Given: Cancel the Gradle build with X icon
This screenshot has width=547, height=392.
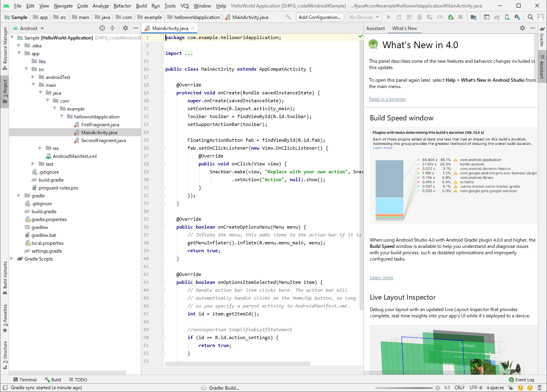Looking at the screenshot, I should pyautogui.click(x=437, y=388).
